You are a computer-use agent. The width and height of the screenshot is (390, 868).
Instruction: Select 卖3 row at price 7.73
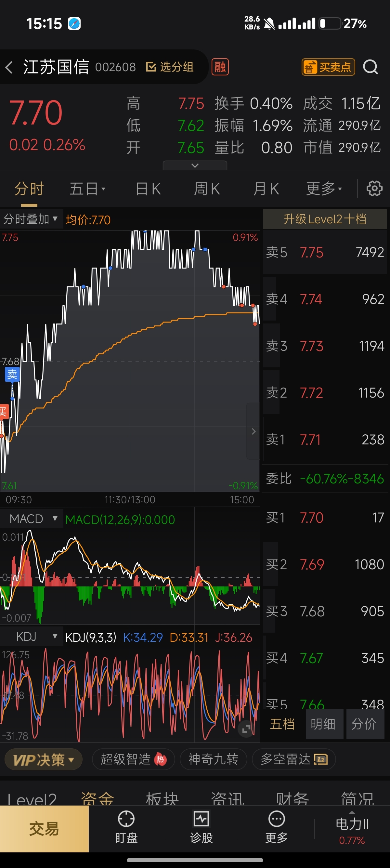(325, 346)
